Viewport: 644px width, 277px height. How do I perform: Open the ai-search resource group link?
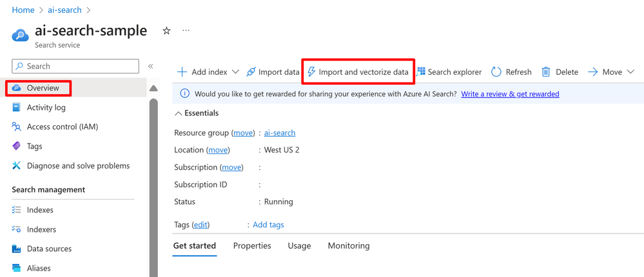(280, 133)
